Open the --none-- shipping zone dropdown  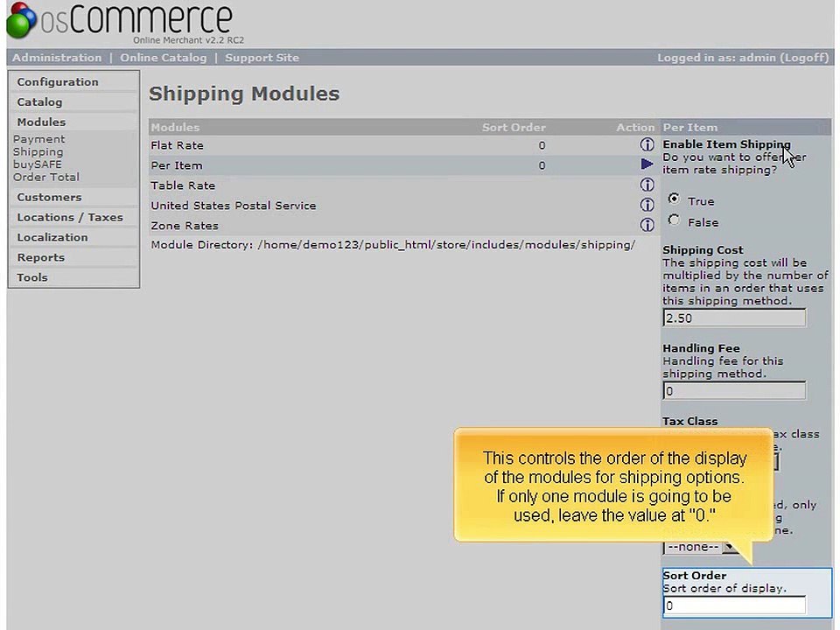click(701, 547)
